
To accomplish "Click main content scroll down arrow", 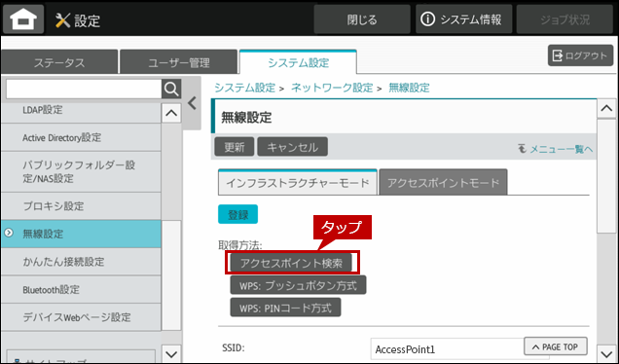I will point(606,352).
